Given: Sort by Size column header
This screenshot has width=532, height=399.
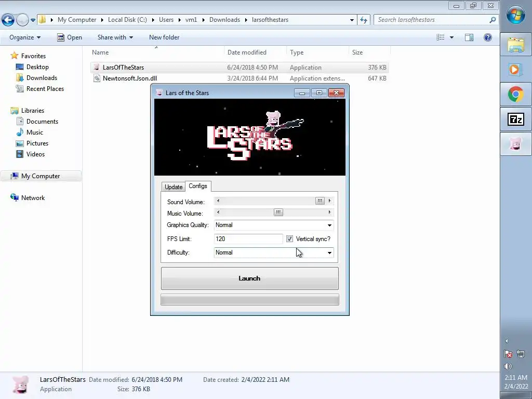Looking at the screenshot, I should [369, 52].
